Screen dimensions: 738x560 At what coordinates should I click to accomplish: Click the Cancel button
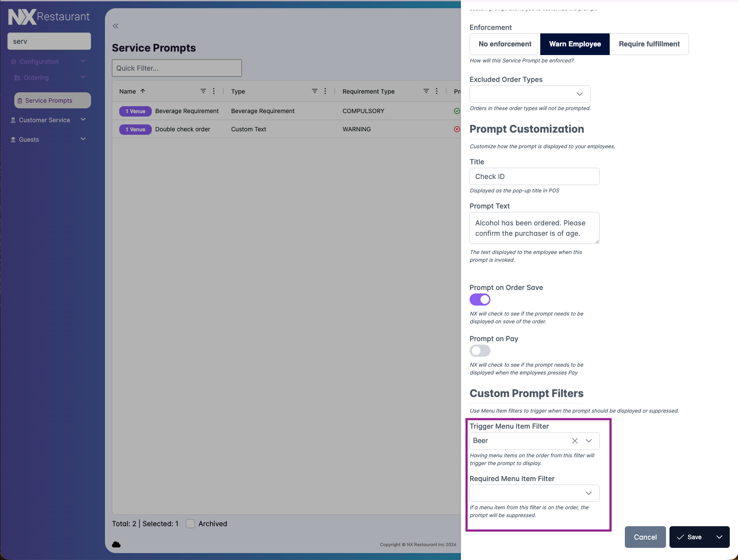click(645, 537)
